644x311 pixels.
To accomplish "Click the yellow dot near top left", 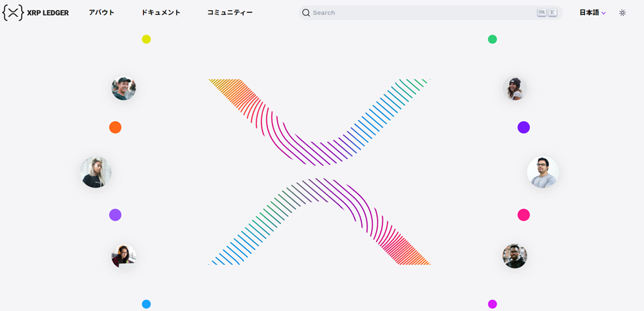I will (x=146, y=39).
